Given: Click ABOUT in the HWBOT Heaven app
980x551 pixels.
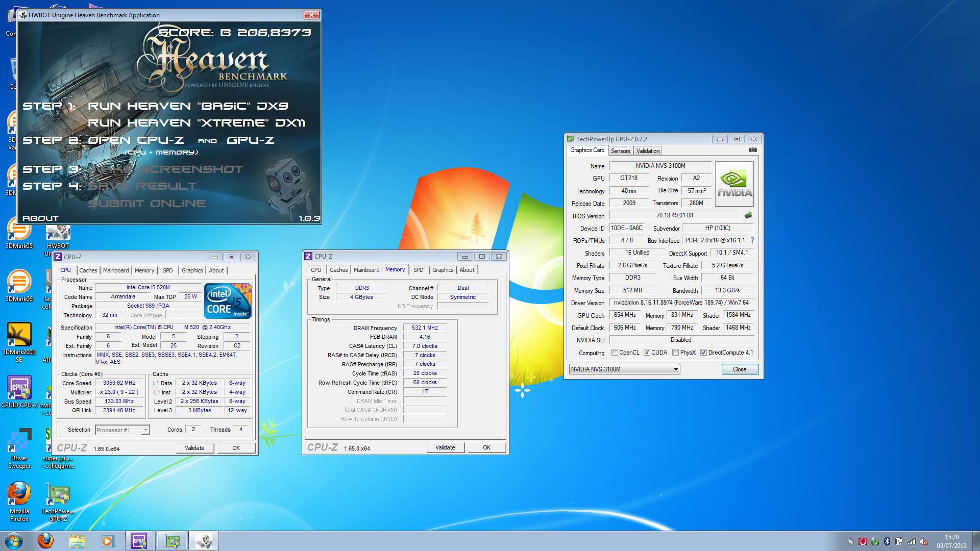Looking at the screenshot, I should 40,218.
